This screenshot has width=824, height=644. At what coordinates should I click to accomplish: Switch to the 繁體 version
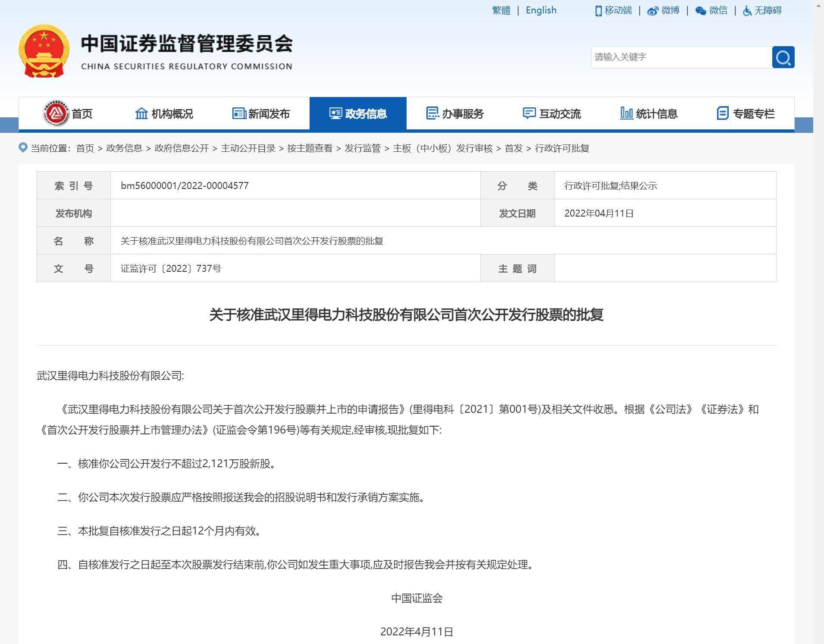[501, 10]
